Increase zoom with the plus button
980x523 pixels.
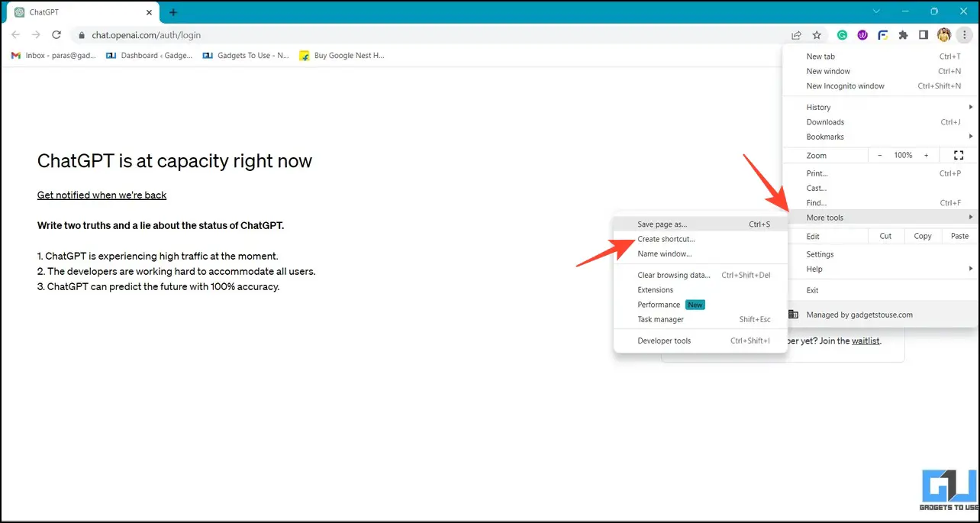click(x=926, y=155)
